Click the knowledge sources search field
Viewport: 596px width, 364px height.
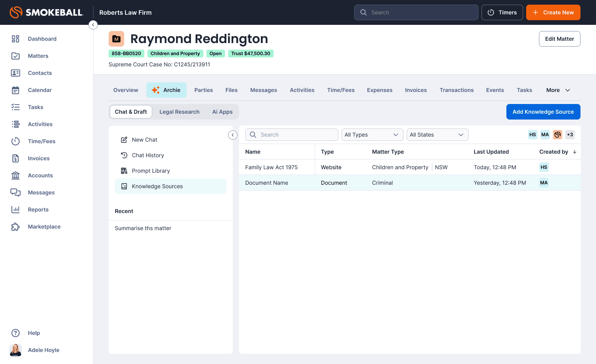pyautogui.click(x=292, y=135)
